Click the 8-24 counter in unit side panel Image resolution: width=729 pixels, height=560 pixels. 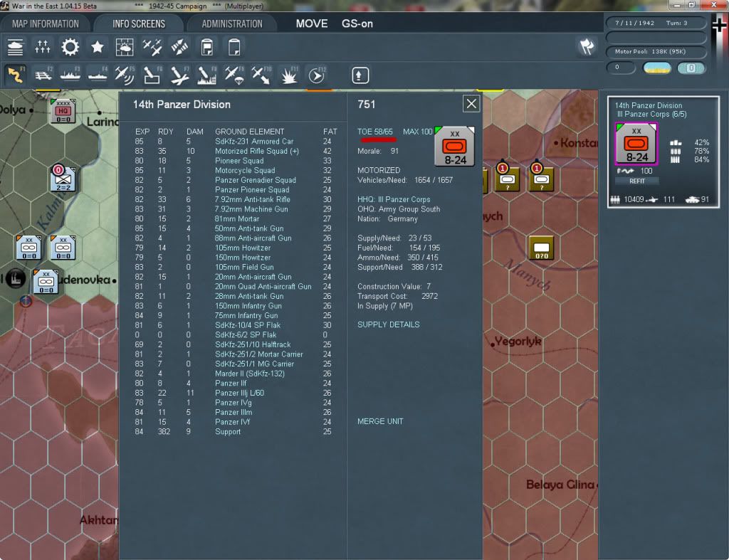pyautogui.click(x=636, y=143)
